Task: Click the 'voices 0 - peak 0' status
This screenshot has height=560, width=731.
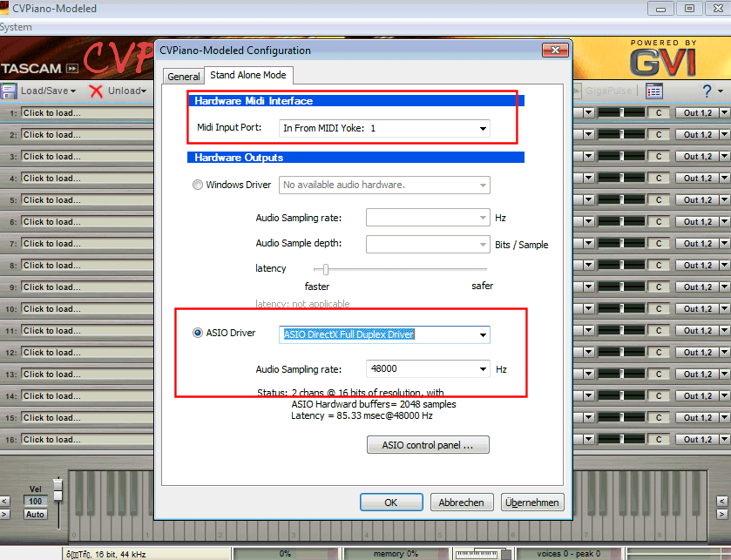Action: [x=568, y=554]
